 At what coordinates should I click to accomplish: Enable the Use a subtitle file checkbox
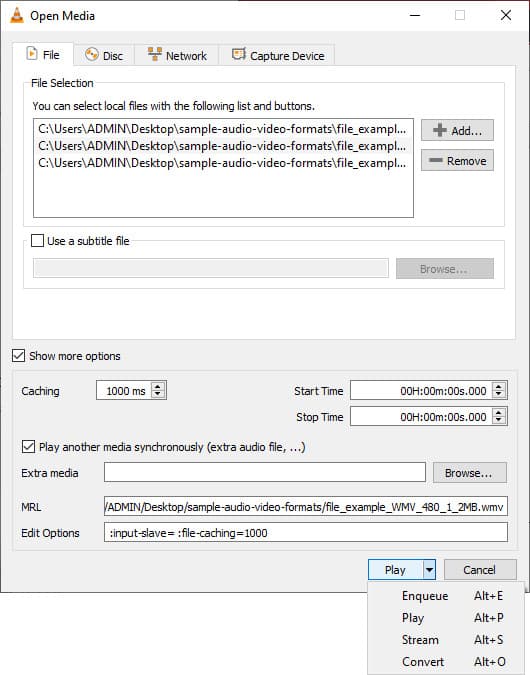pos(37,241)
